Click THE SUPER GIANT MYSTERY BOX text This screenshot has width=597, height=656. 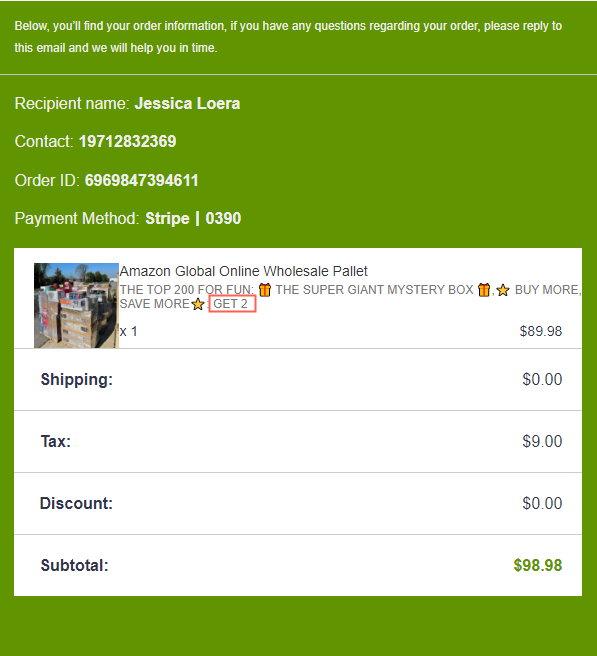click(x=374, y=290)
